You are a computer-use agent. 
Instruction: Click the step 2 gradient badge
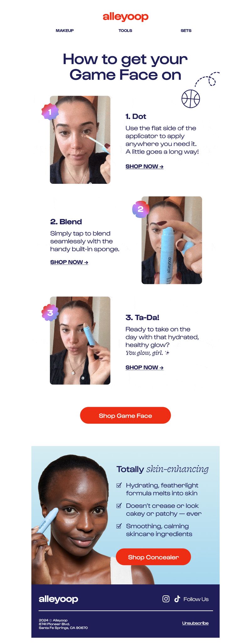point(141,209)
